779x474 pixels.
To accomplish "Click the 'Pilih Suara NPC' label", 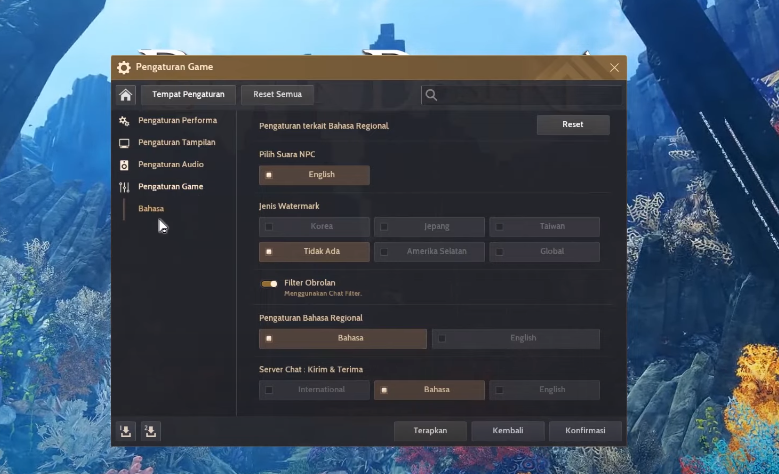I will [287, 155].
